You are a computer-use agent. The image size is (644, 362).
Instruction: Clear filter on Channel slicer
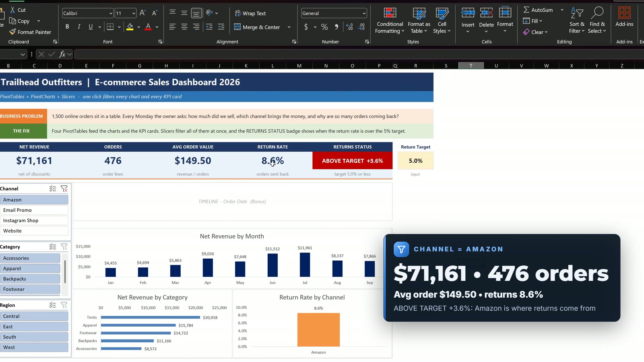pyautogui.click(x=64, y=189)
